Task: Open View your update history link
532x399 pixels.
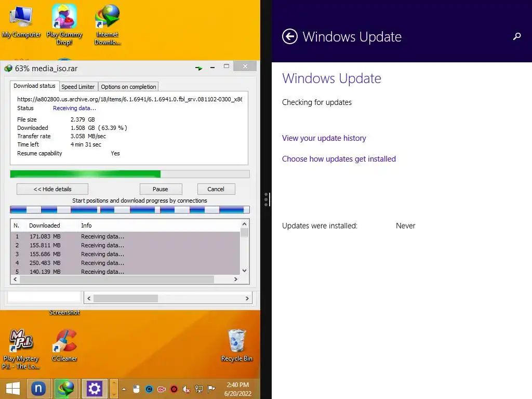Action: [324, 138]
